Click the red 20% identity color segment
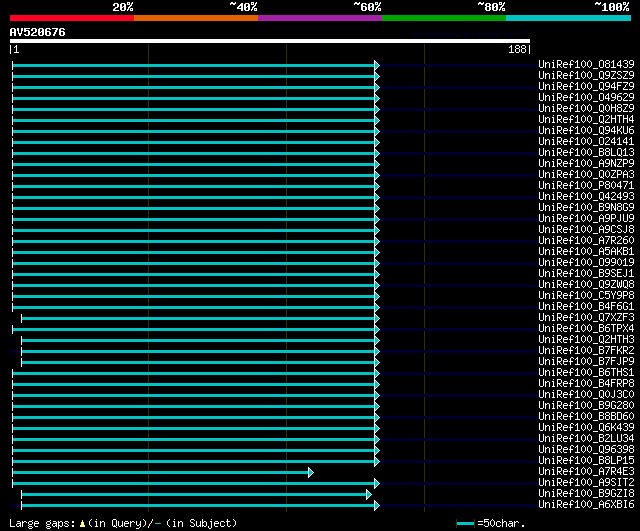 (x=72, y=18)
